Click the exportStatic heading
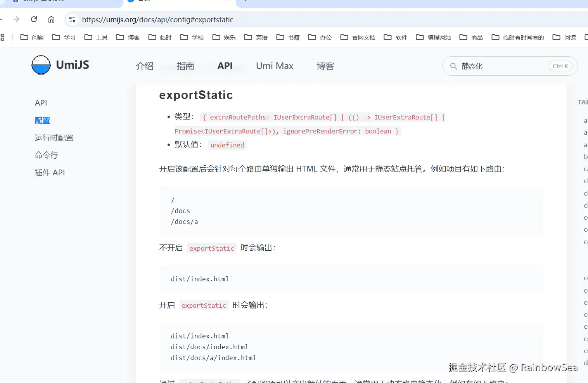Screen dimensions: 588x383 (196, 95)
